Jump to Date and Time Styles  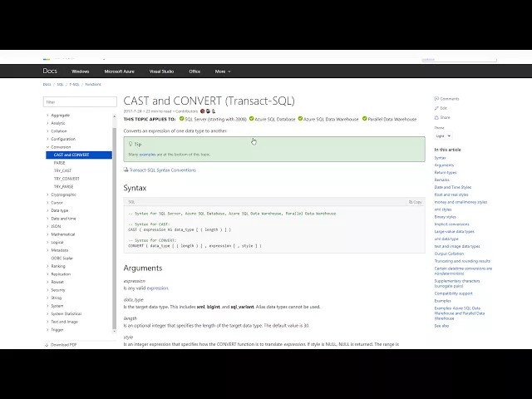[x=452, y=187]
